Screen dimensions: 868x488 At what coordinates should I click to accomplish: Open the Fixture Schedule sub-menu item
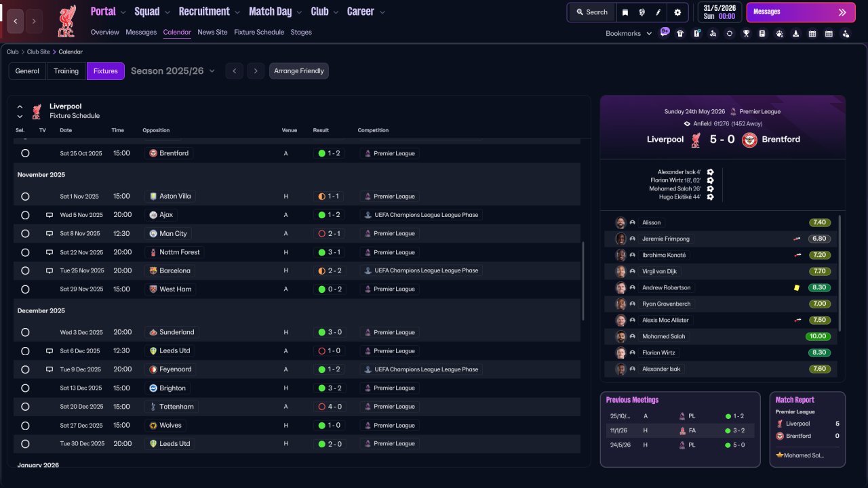click(259, 32)
